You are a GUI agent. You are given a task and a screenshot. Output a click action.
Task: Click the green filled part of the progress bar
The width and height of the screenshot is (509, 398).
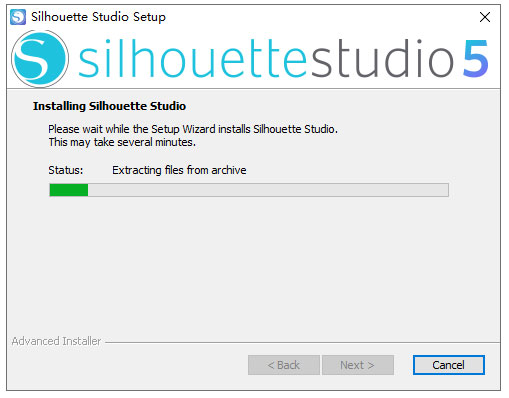pyautogui.click(x=69, y=190)
